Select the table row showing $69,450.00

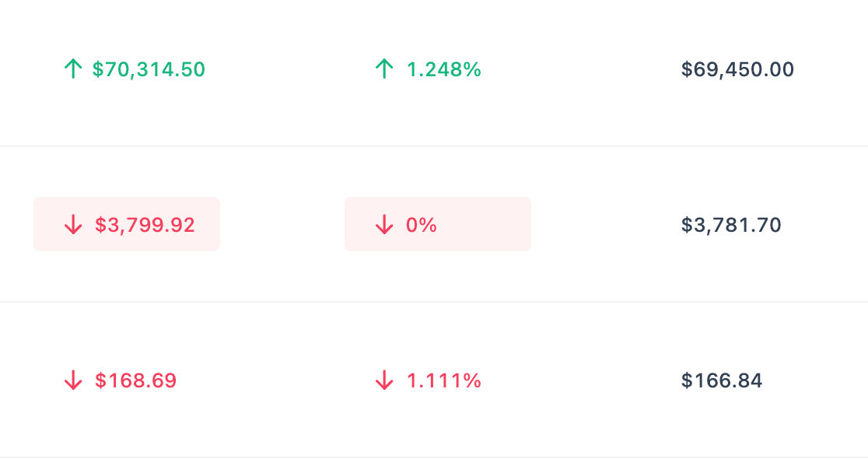click(434, 73)
